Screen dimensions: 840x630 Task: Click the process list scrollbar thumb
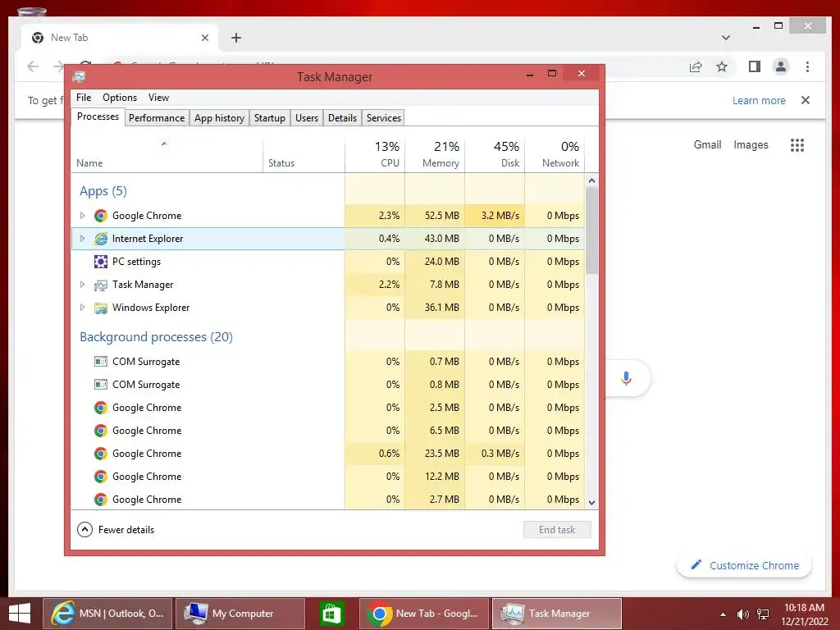coord(591,231)
